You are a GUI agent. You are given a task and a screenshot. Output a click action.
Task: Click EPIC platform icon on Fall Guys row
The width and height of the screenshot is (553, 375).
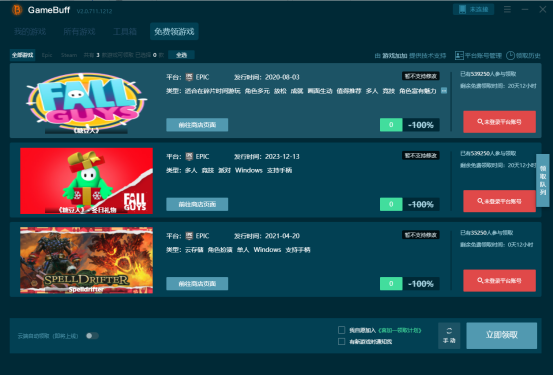(x=189, y=77)
